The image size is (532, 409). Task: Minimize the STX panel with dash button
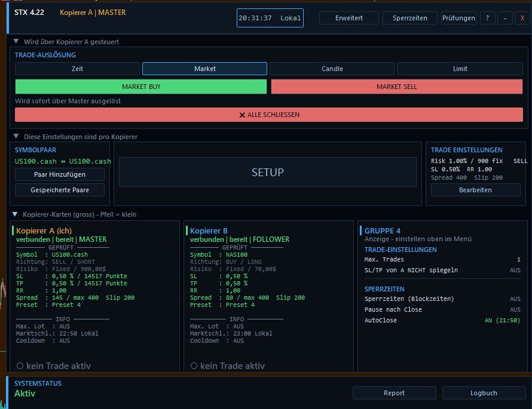[505, 18]
